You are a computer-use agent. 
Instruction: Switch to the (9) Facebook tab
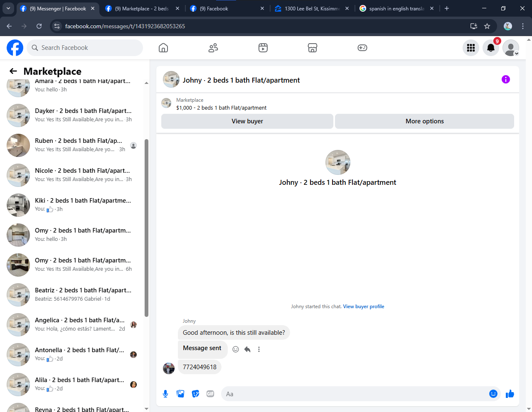point(227,8)
